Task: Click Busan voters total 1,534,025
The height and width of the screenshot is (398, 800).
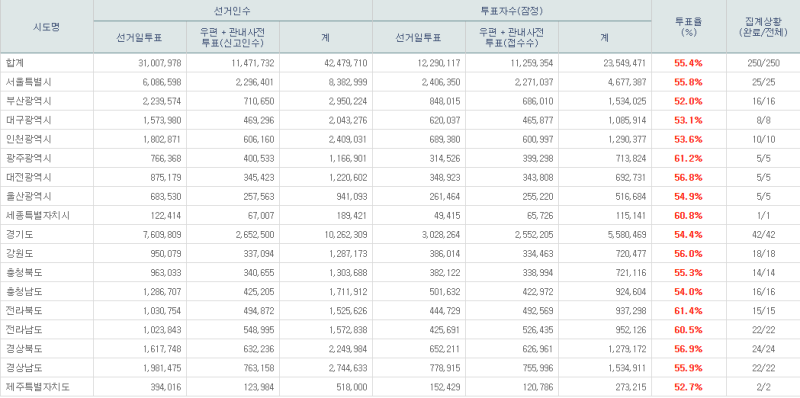Action: tap(627, 101)
